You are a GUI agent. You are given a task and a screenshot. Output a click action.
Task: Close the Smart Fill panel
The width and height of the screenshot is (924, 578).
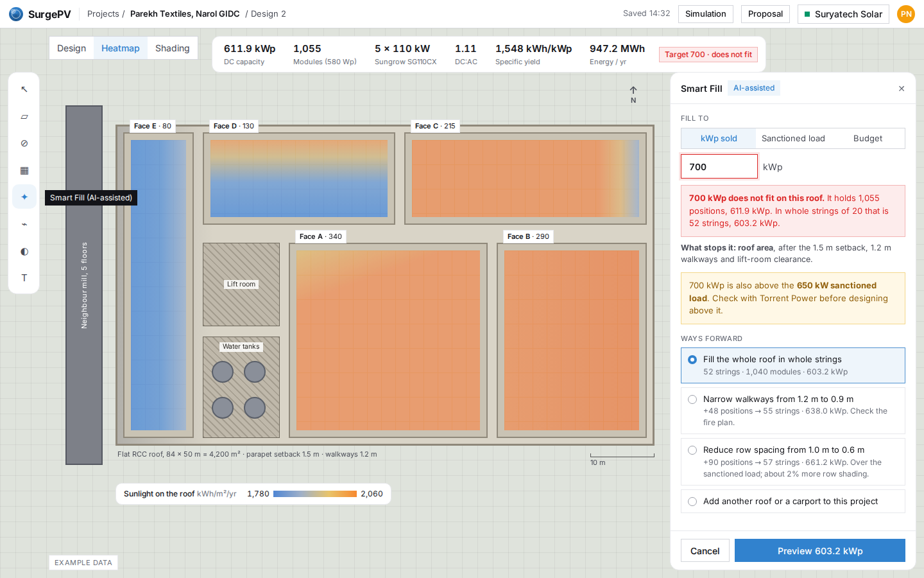[x=902, y=89]
